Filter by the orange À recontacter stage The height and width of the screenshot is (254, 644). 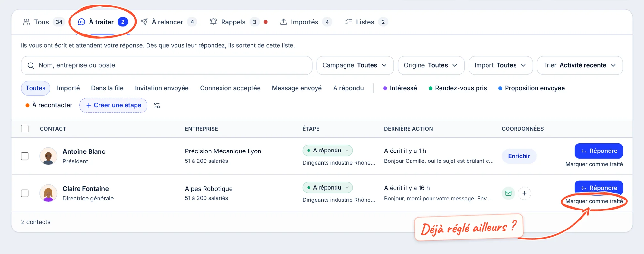click(x=49, y=105)
